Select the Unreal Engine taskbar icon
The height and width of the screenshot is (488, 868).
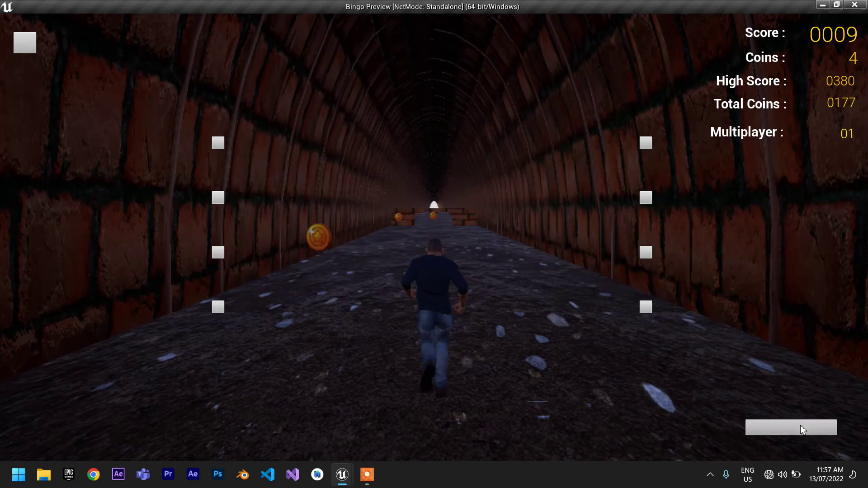[342, 474]
